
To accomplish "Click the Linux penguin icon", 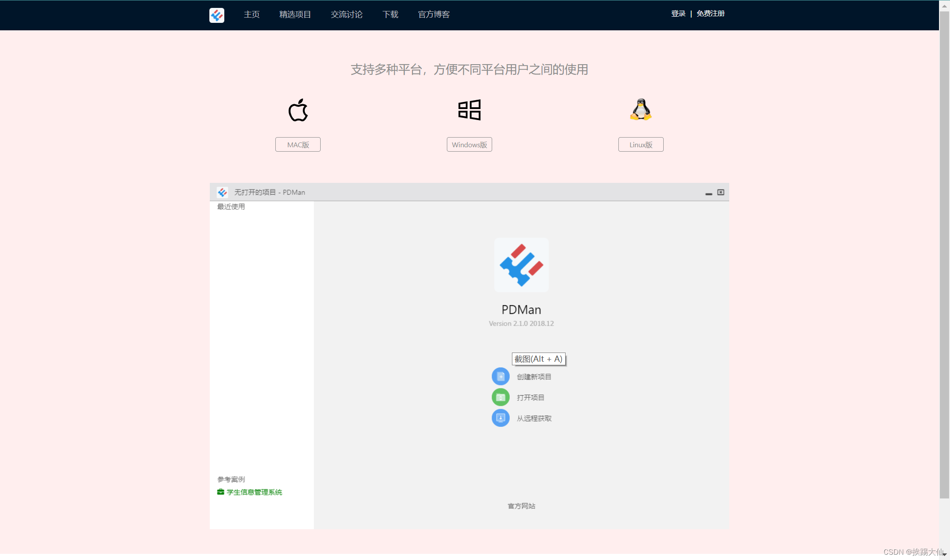I will click(640, 109).
